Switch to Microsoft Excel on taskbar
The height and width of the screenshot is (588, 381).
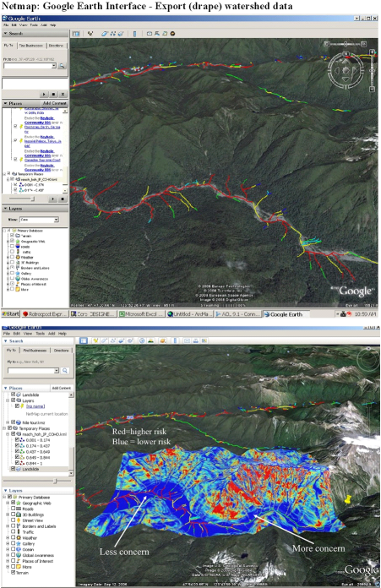(x=142, y=314)
